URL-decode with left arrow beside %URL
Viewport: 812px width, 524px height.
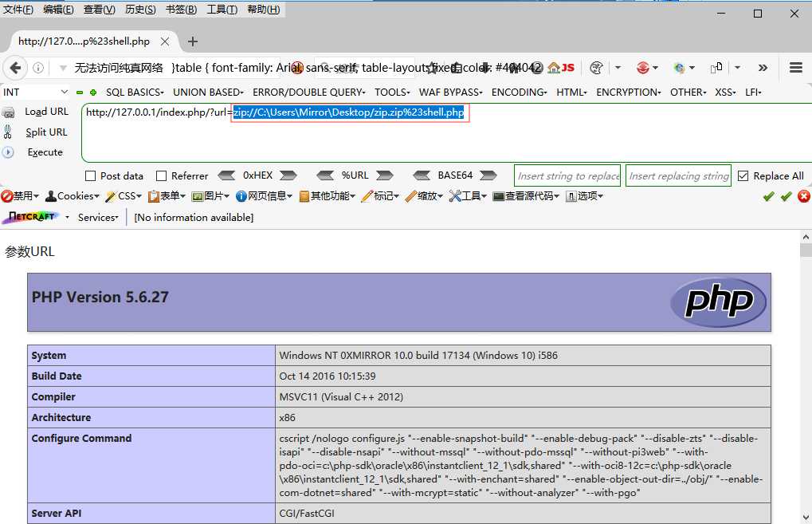click(325, 175)
